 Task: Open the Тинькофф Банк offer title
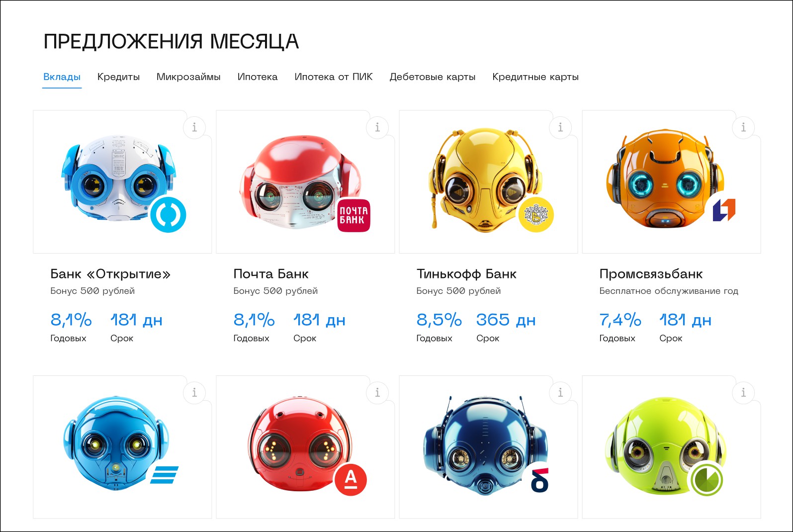point(466,274)
